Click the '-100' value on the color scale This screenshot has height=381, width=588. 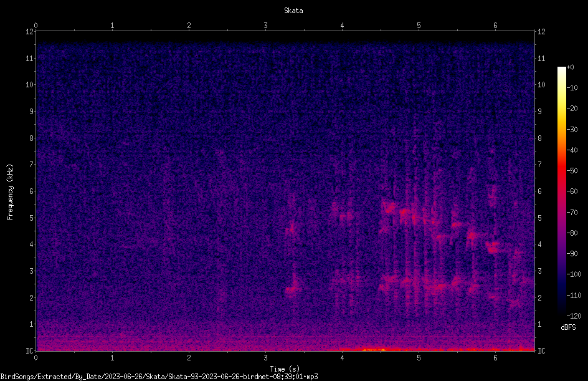(x=574, y=274)
